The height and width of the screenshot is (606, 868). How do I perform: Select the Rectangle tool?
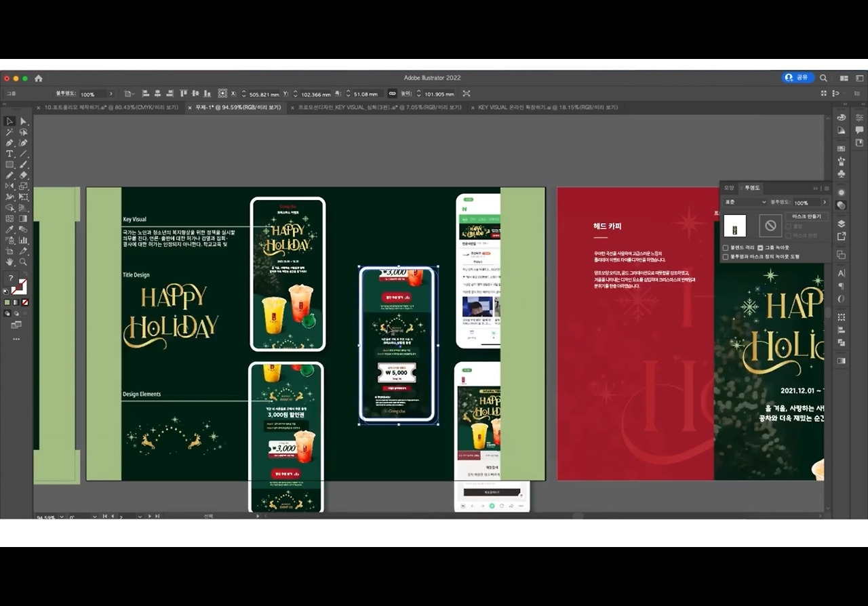9,165
